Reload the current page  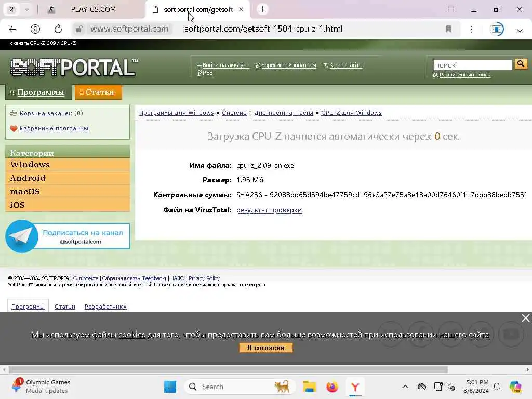(x=58, y=29)
